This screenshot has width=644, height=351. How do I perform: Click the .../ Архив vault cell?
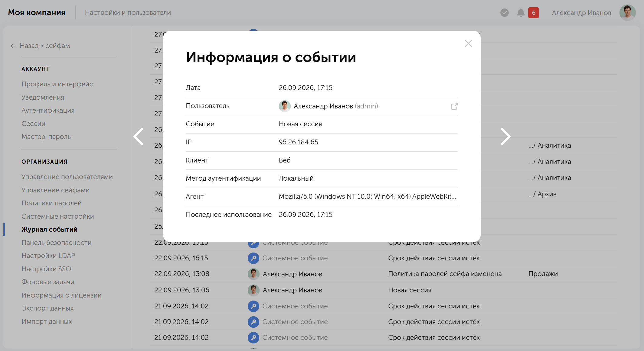click(542, 194)
